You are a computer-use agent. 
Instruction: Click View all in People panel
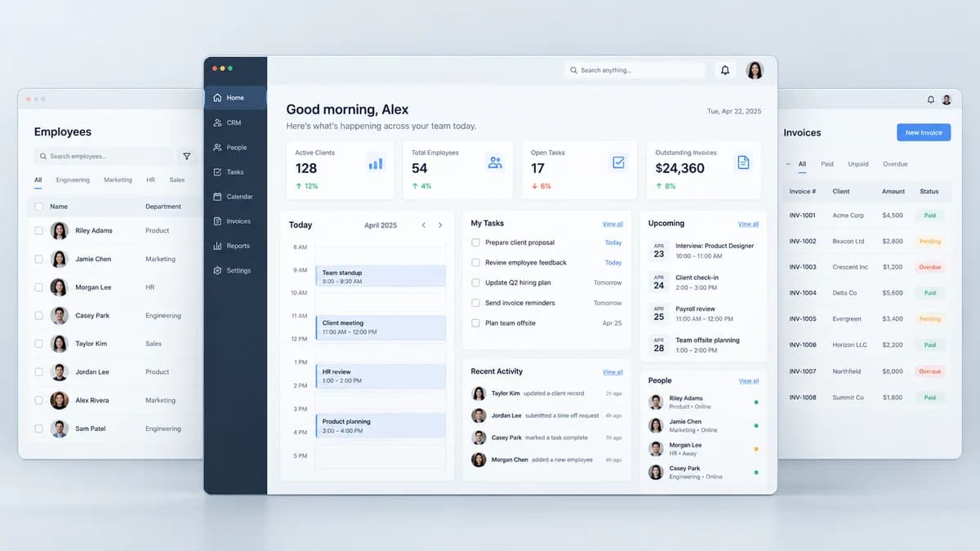[x=748, y=381]
